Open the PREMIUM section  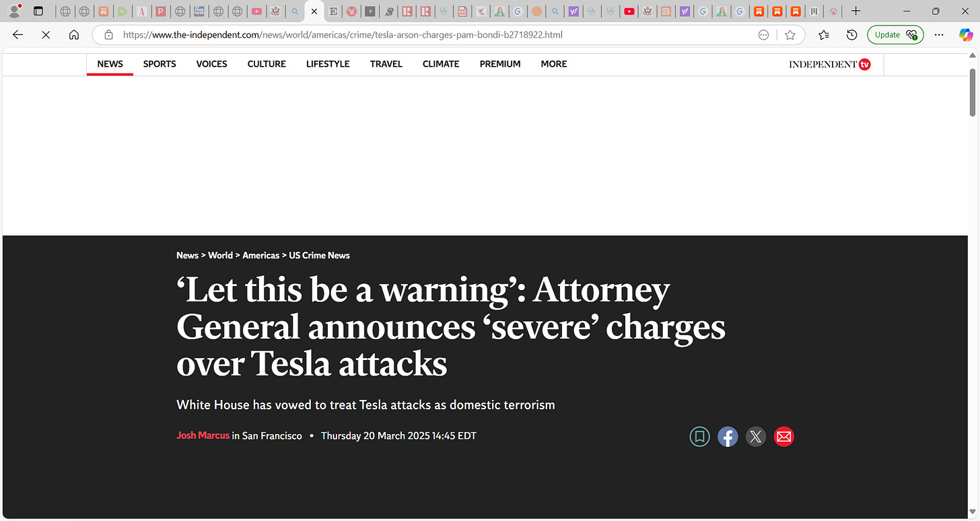500,64
